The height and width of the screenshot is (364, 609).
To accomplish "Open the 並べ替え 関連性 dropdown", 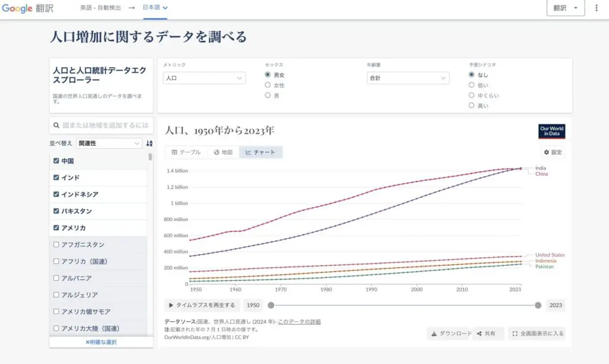I will click(109, 143).
